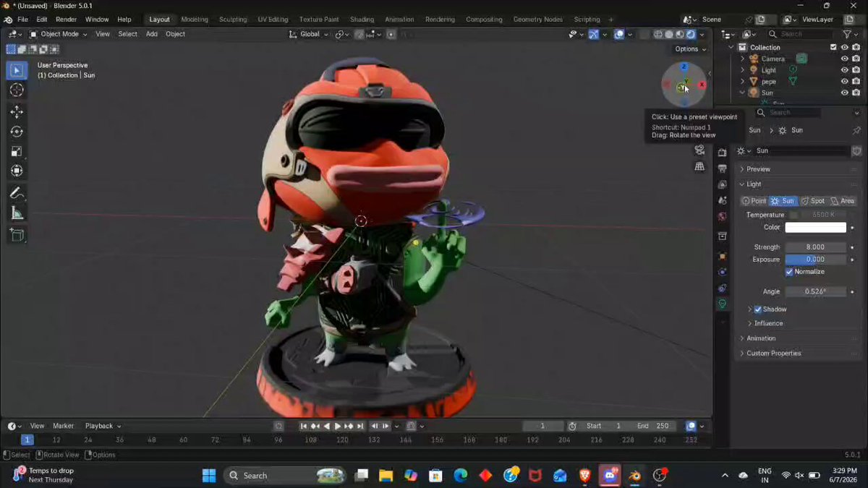Open the Object Mode dropdown

tap(58, 34)
